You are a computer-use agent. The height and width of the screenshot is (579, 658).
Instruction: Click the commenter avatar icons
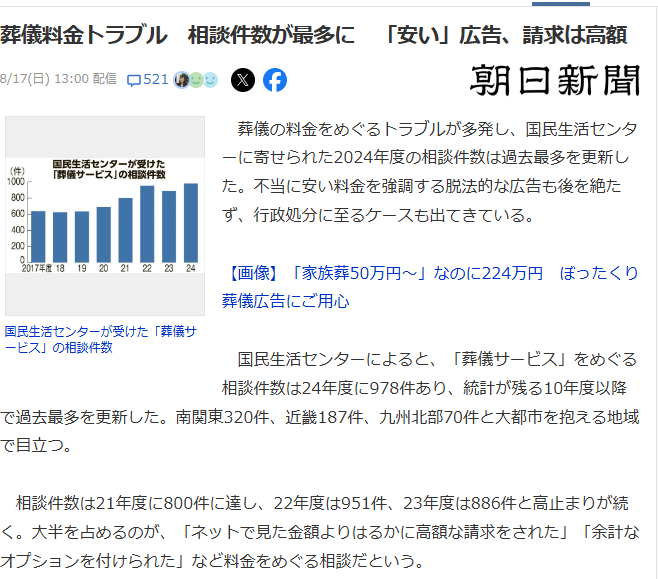196,80
